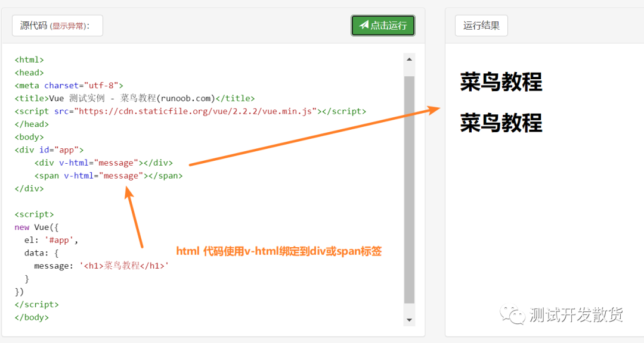Viewport: 644px width, 343px height.
Task: Click the div id="app" line
Action: (49, 149)
